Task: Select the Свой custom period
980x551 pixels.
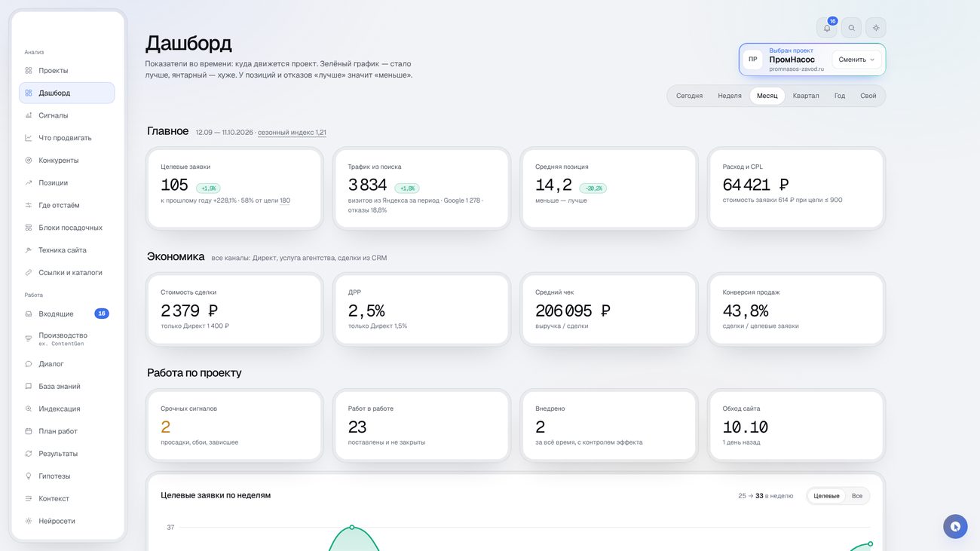Action: point(868,96)
